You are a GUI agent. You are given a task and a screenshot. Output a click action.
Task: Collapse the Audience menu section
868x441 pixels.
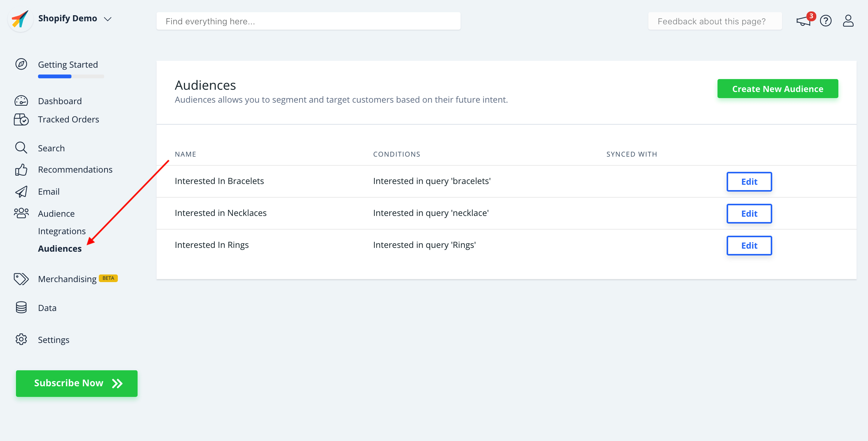pyautogui.click(x=56, y=214)
